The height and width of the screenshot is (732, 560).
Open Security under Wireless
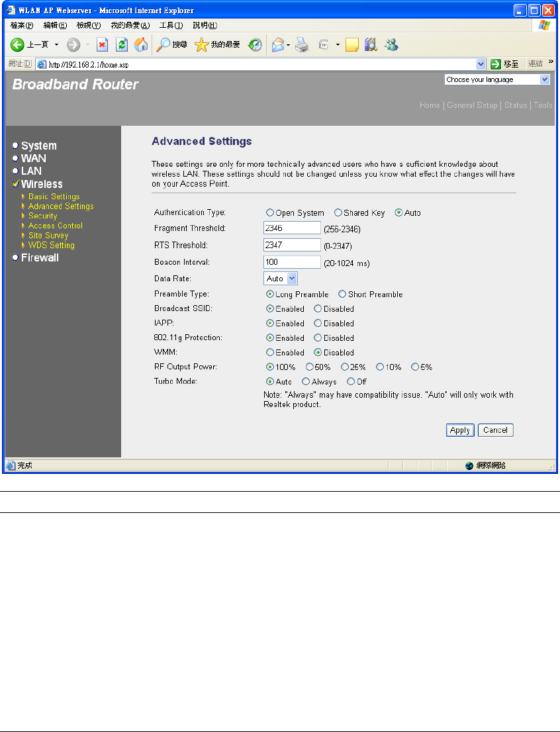[42, 216]
